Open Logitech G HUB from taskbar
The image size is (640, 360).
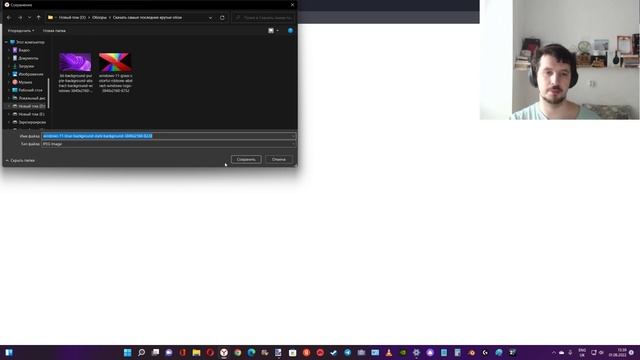tap(485, 353)
